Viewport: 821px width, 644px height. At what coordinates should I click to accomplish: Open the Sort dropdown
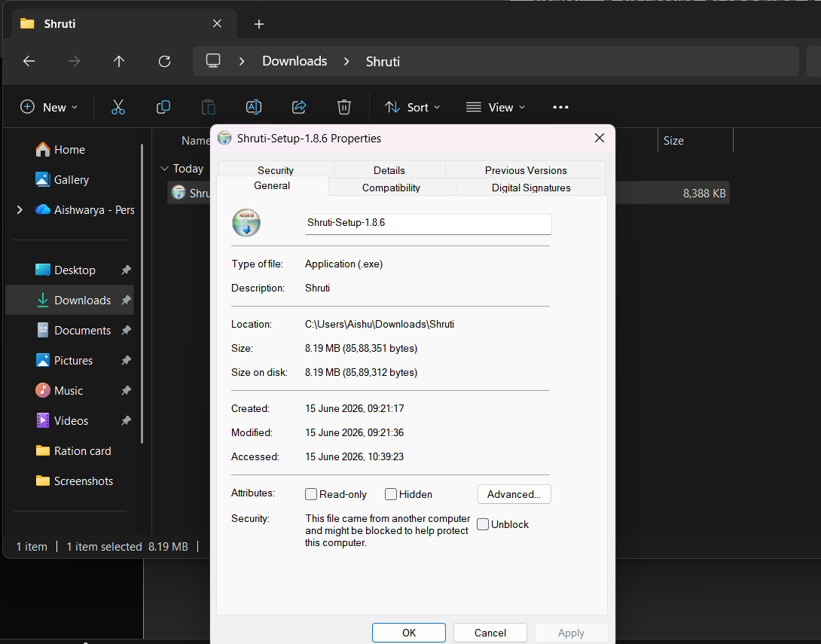click(412, 107)
